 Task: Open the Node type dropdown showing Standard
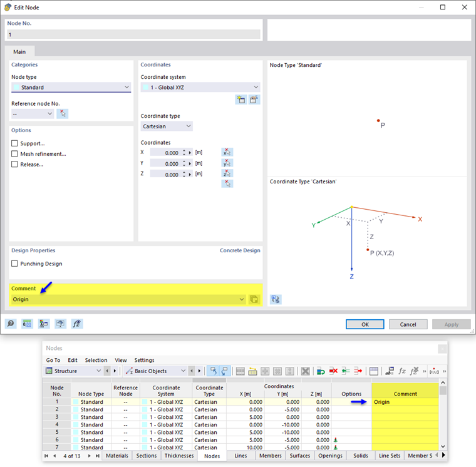tap(71, 88)
